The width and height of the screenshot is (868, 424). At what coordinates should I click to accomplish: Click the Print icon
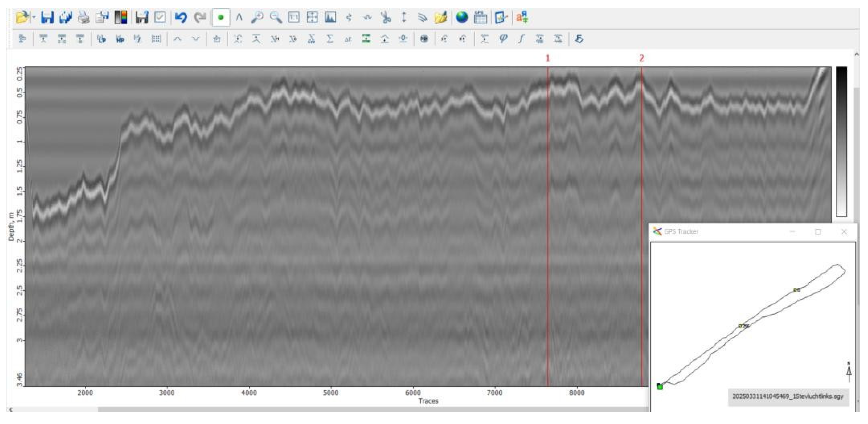tap(83, 17)
